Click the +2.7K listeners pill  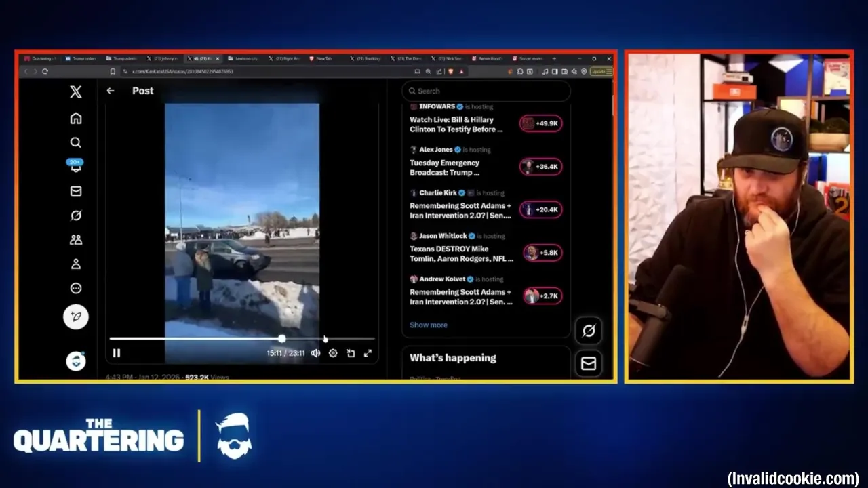[x=542, y=296]
